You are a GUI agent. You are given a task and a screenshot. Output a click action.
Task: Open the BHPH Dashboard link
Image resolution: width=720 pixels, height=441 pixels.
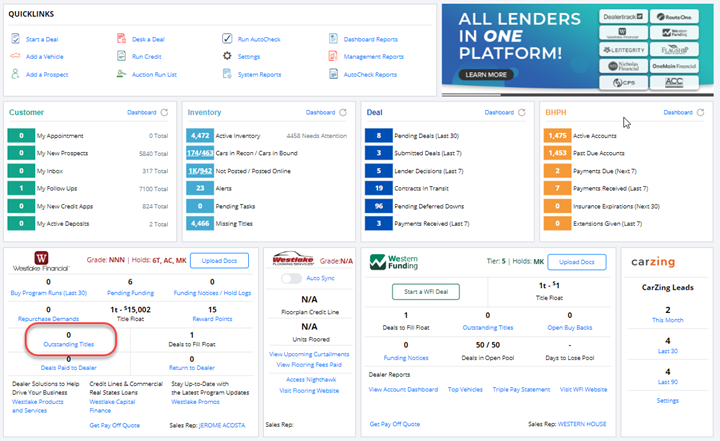(678, 113)
